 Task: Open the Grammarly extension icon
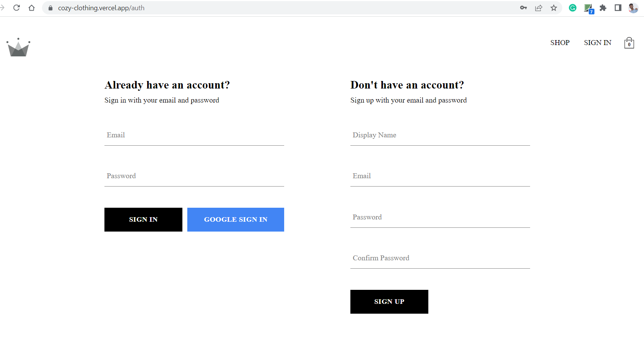tap(572, 8)
